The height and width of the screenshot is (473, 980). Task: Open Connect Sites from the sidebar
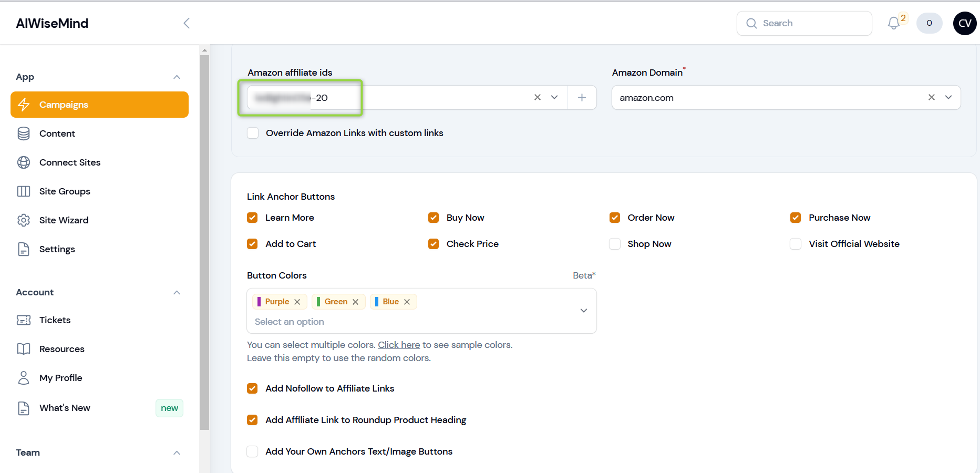point(69,162)
